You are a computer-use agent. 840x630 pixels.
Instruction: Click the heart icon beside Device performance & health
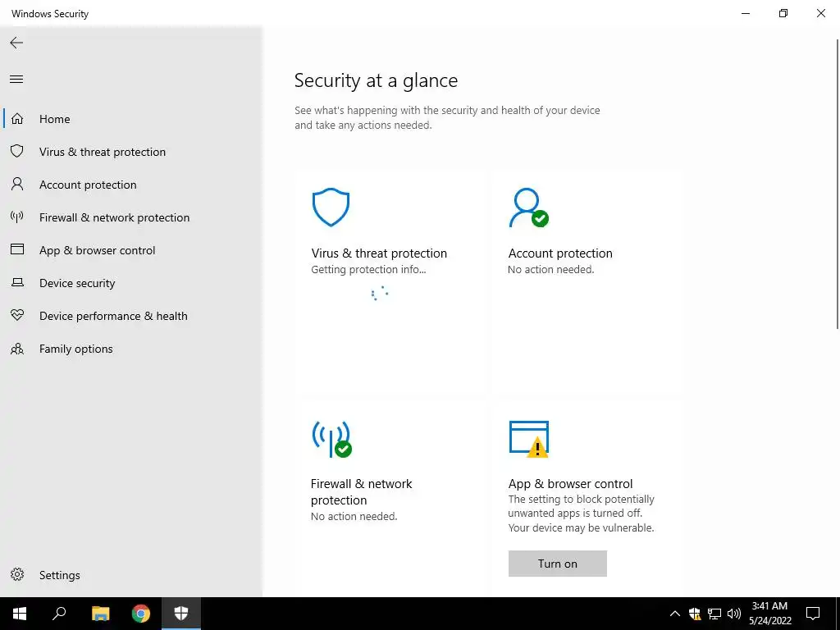click(x=17, y=316)
